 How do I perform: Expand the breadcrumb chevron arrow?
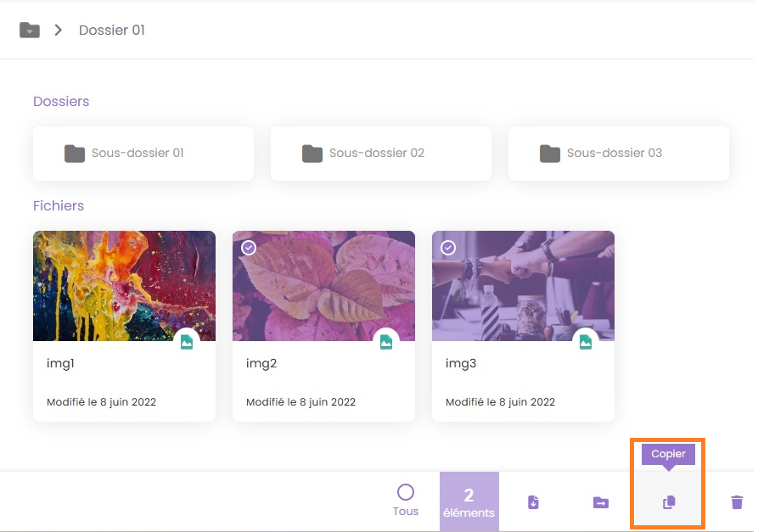(x=58, y=31)
